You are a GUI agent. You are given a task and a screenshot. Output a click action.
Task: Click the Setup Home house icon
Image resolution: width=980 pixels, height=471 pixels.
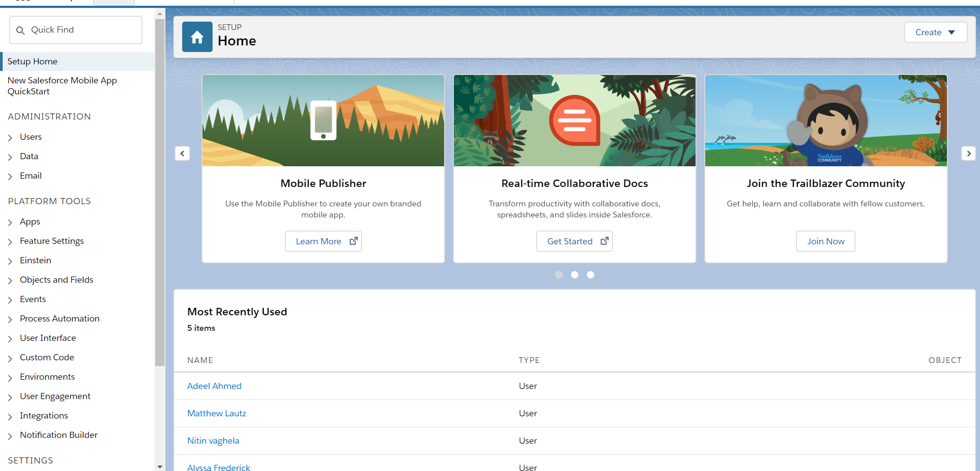[197, 37]
